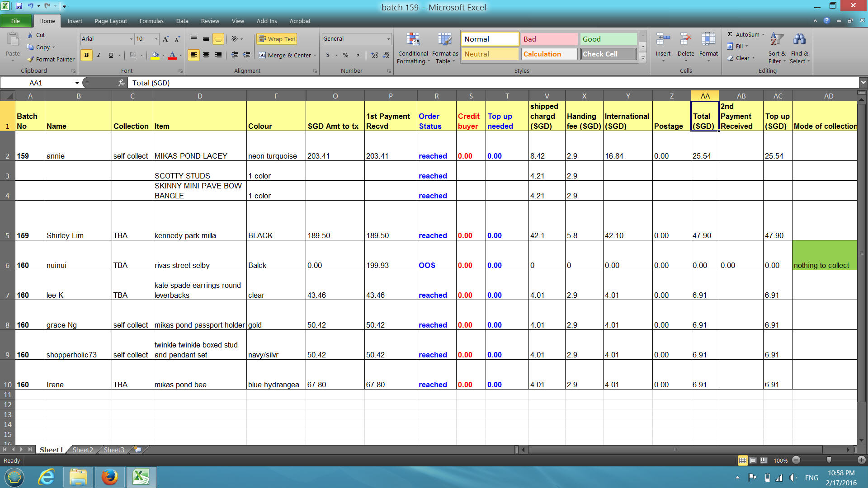Click the Insert Function fx icon

tap(121, 83)
